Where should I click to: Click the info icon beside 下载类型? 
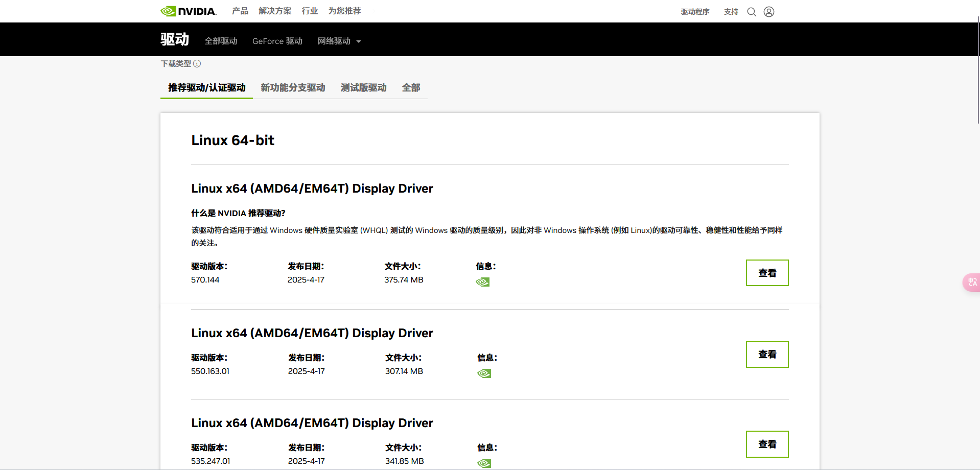click(197, 63)
